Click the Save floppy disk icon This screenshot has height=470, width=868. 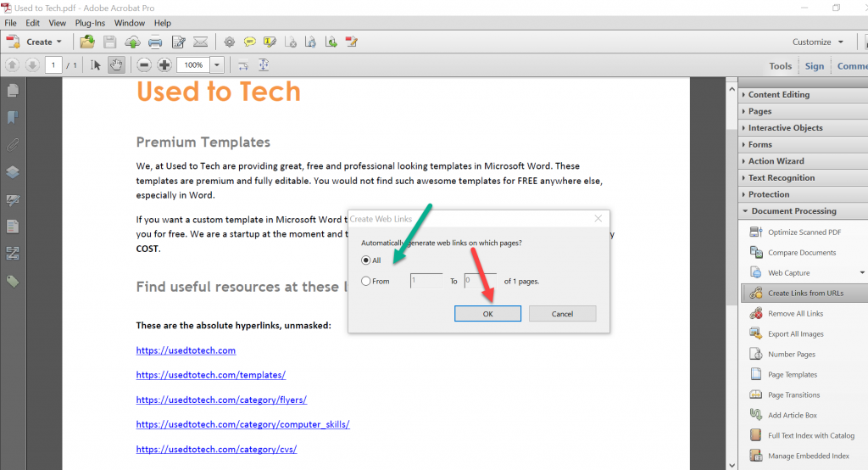[109, 42]
